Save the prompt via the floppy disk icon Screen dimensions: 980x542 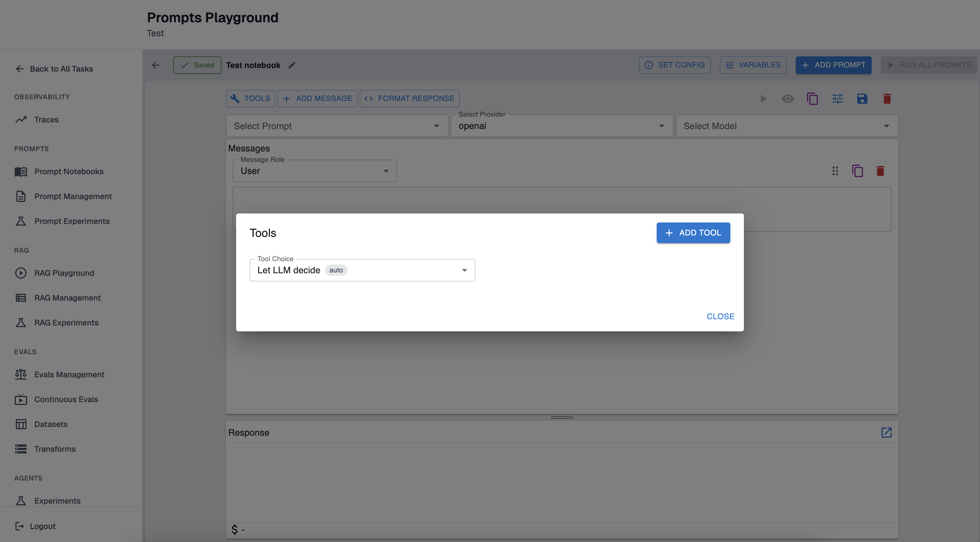pyautogui.click(x=862, y=99)
